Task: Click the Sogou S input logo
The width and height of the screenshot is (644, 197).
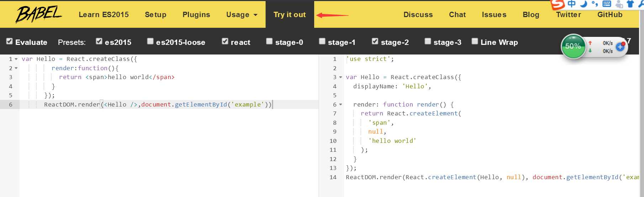Action: [x=558, y=4]
